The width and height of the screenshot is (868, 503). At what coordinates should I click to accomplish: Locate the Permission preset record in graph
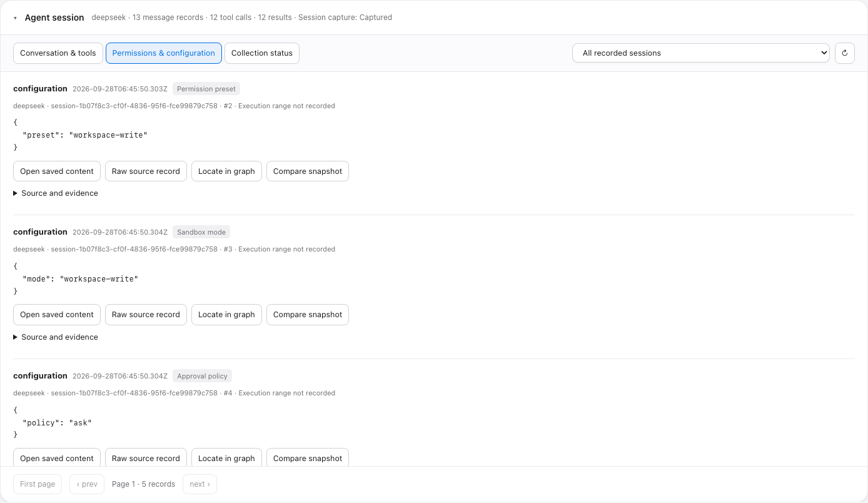pyautogui.click(x=226, y=171)
